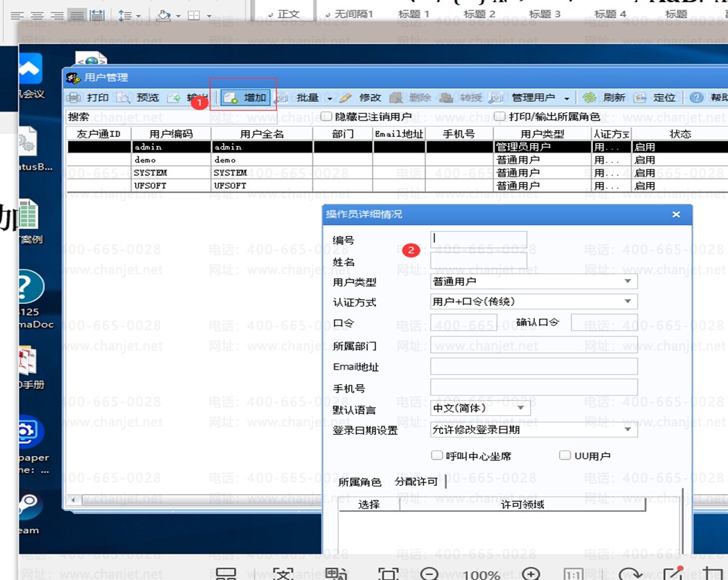Click the rotate image icon in viewer bar
Image resolution: width=728 pixels, height=580 pixels.
(630, 574)
